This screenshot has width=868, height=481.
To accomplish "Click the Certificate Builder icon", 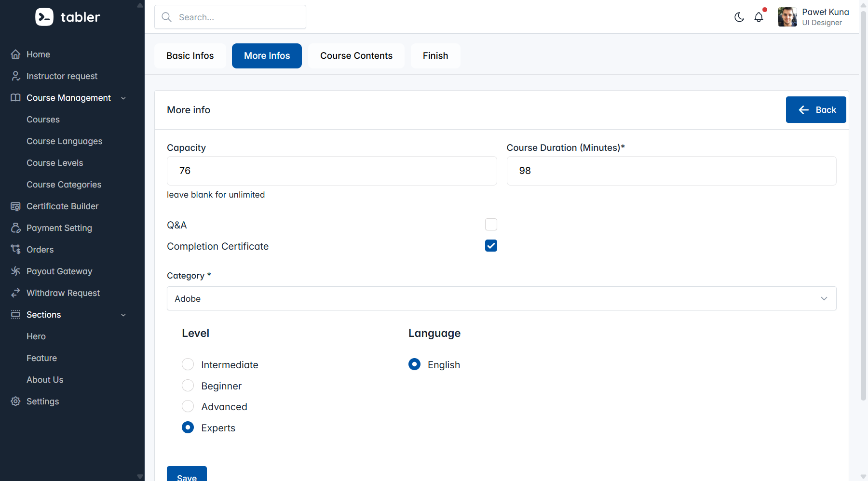I will (x=16, y=206).
